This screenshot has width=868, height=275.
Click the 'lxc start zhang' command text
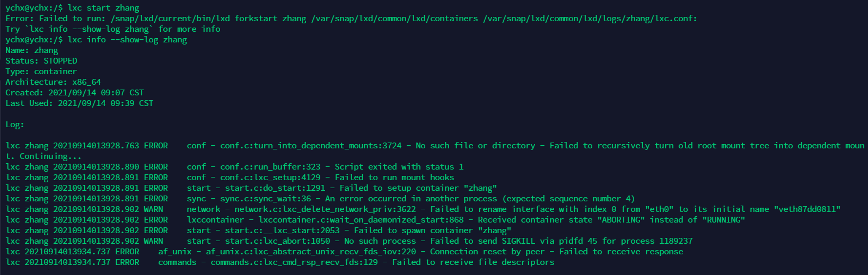coord(103,8)
